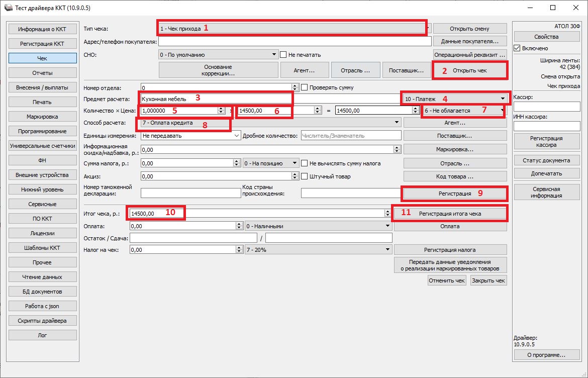Screen dimensions: 588x378
Task: Switch to 'Маркировка' sidebar section
Action: [42, 117]
